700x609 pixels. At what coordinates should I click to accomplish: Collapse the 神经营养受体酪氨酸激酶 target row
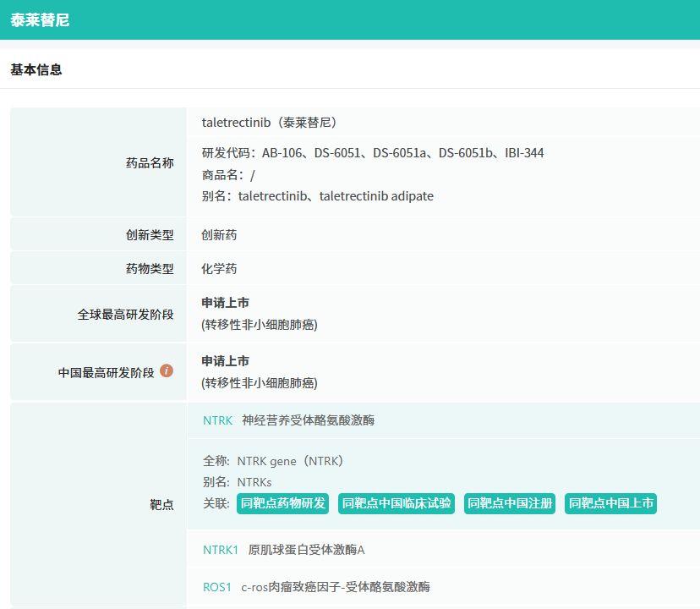[308, 420]
